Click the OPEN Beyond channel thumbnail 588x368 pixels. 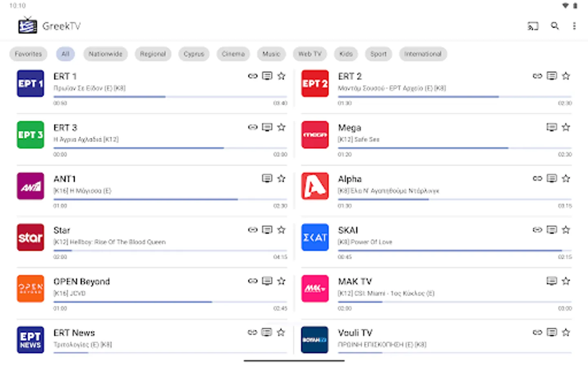30,288
